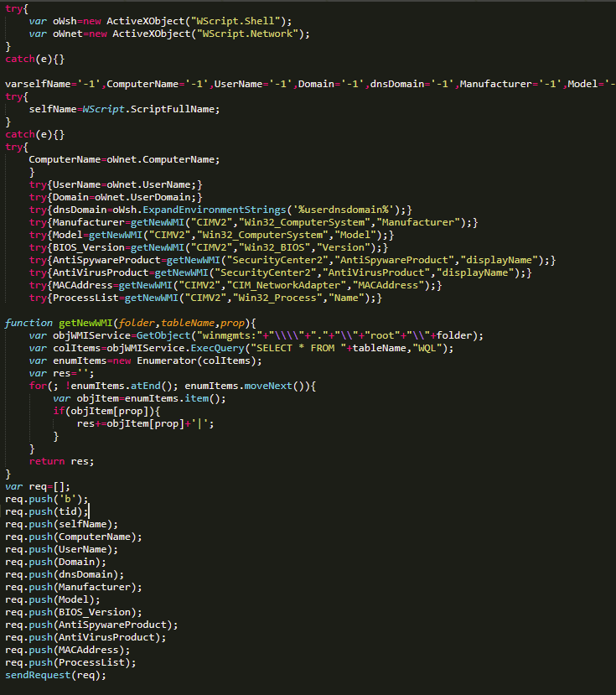Click the ExecQuery method call

coord(218,349)
